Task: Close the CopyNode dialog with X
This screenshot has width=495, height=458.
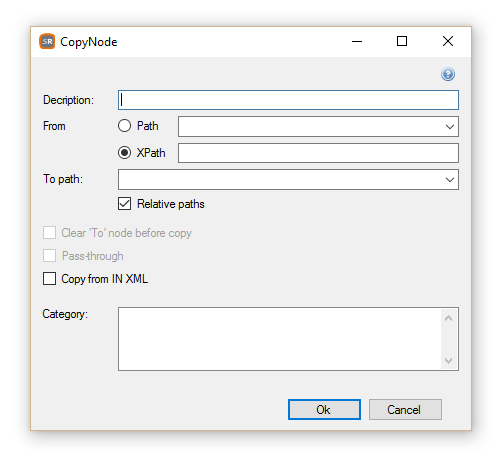Action: pyautogui.click(x=448, y=41)
